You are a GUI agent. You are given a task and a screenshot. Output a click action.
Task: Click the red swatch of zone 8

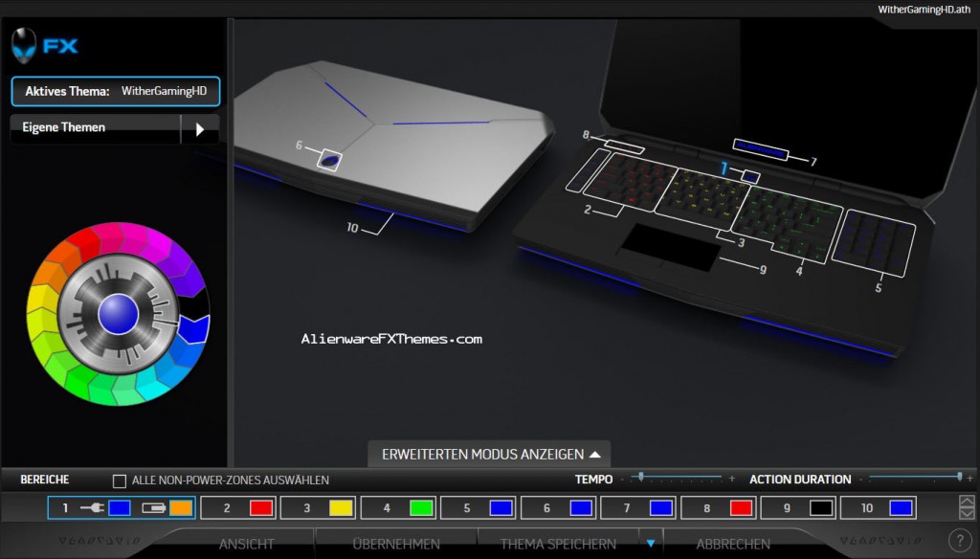tap(742, 507)
